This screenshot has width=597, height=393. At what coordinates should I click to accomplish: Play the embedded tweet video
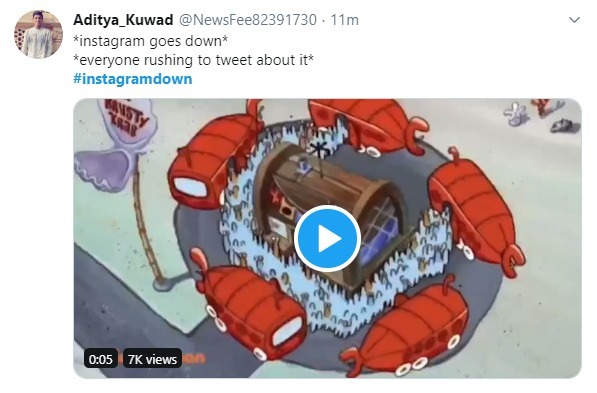(327, 239)
